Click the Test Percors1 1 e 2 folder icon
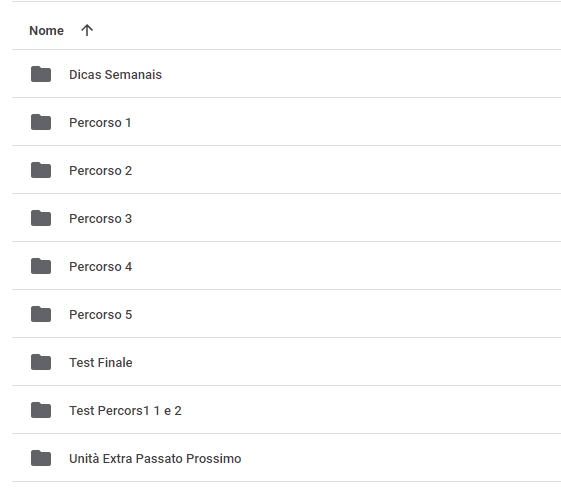 [41, 410]
